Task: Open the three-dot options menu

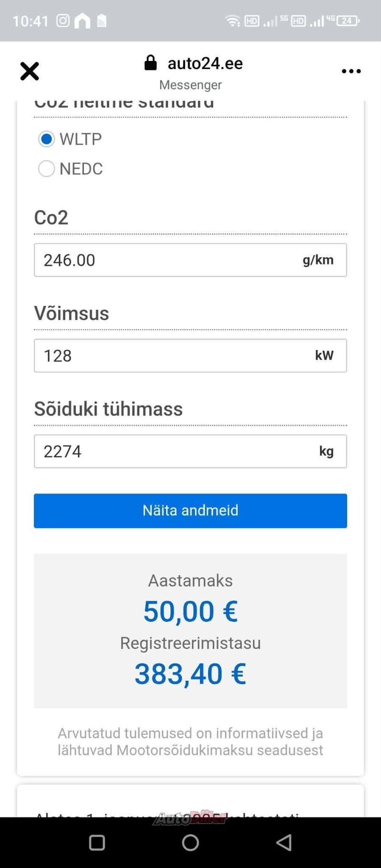Action: [351, 71]
